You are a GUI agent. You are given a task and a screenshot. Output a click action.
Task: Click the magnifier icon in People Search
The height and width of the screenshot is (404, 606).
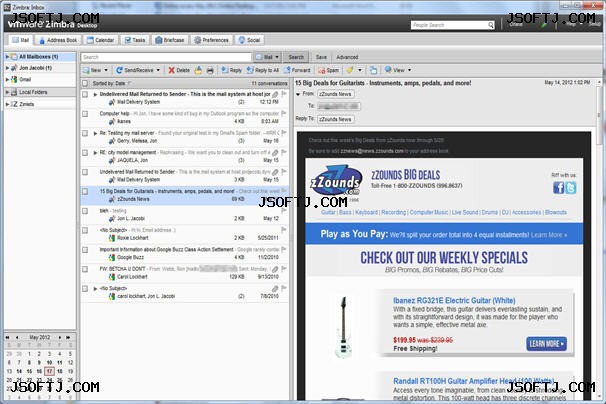(490, 25)
